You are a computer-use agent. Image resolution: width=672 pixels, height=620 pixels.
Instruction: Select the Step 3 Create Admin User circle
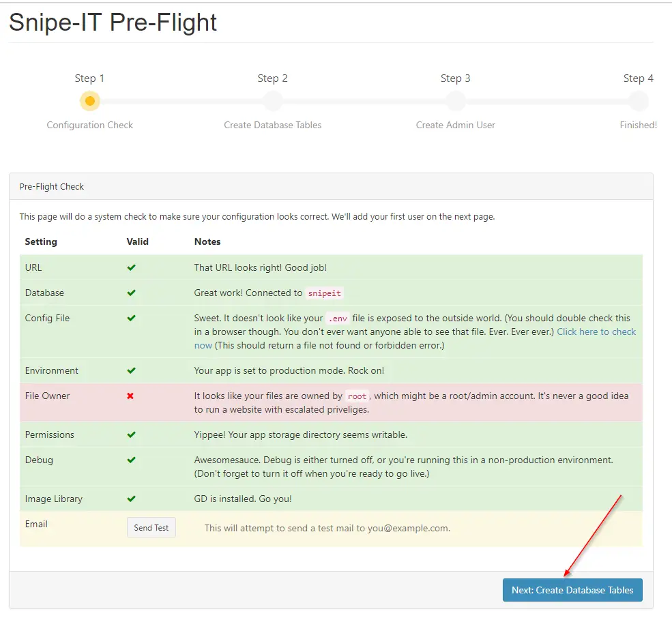point(456,101)
